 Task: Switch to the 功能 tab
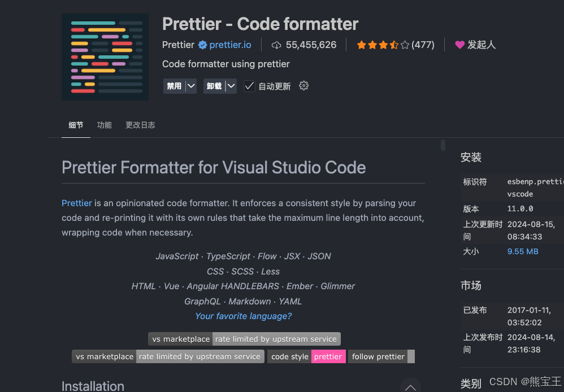(105, 125)
